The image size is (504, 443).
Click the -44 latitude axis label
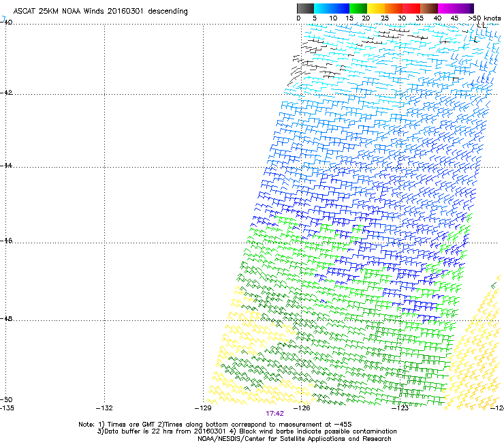[x=6, y=166]
